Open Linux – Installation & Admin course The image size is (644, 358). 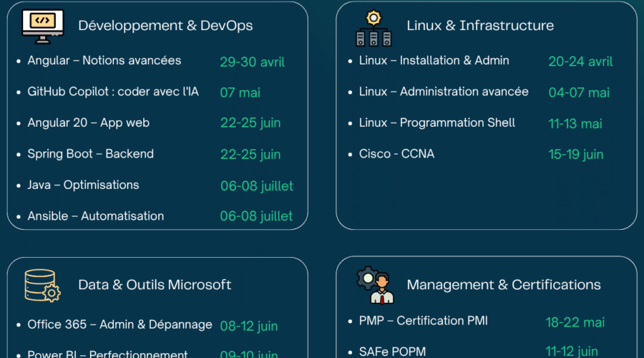(434, 61)
